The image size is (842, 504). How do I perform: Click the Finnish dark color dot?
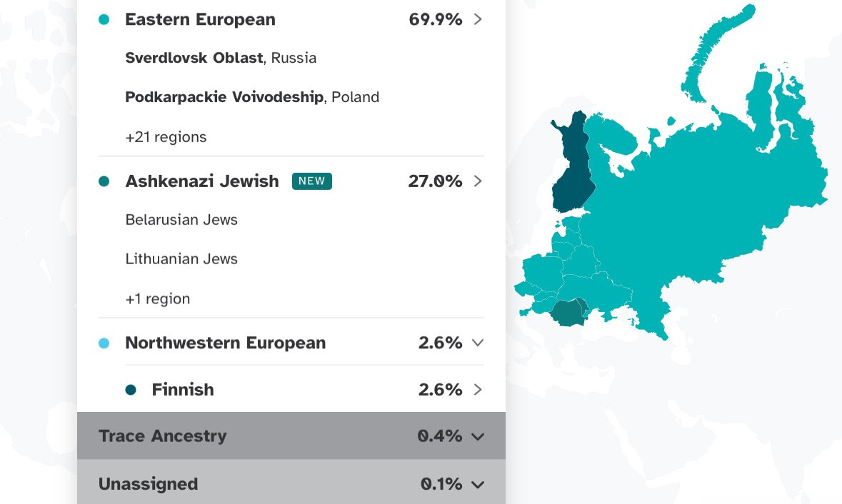[x=131, y=390]
